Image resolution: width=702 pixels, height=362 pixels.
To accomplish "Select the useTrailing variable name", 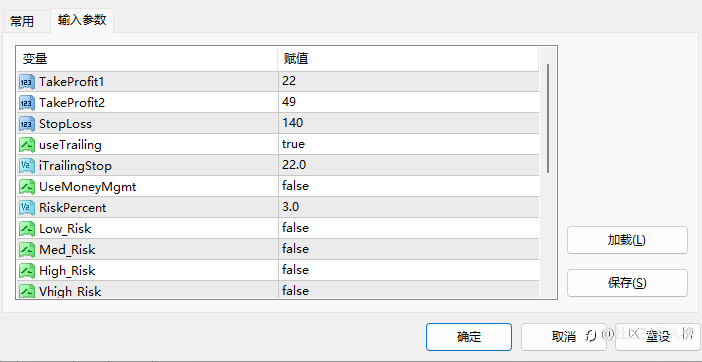I will [70, 145].
